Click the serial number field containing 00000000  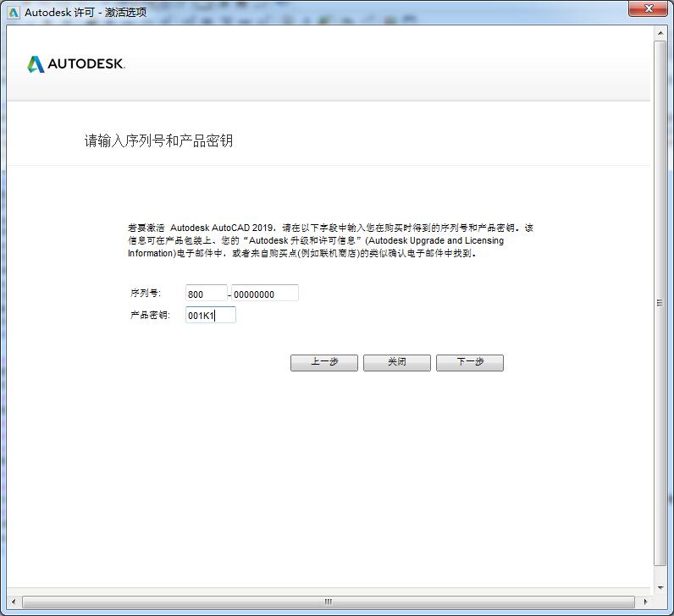[x=264, y=294]
